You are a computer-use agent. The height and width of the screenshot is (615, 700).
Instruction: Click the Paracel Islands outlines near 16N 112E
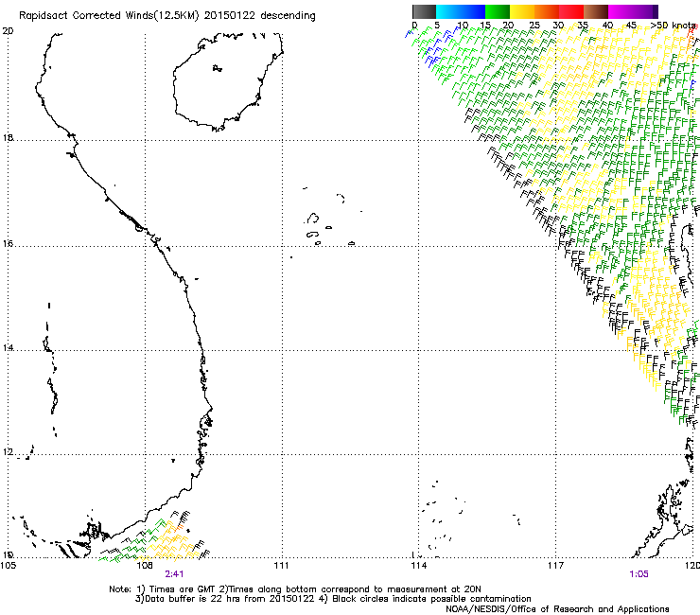pos(329,217)
